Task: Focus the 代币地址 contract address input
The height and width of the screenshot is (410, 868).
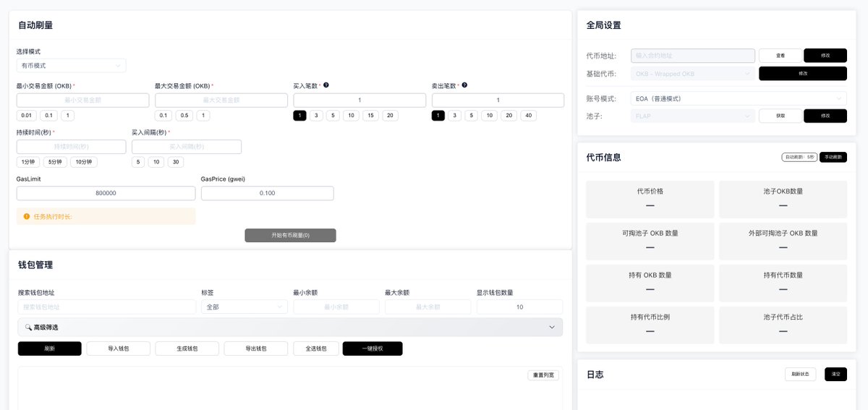Action: 693,56
